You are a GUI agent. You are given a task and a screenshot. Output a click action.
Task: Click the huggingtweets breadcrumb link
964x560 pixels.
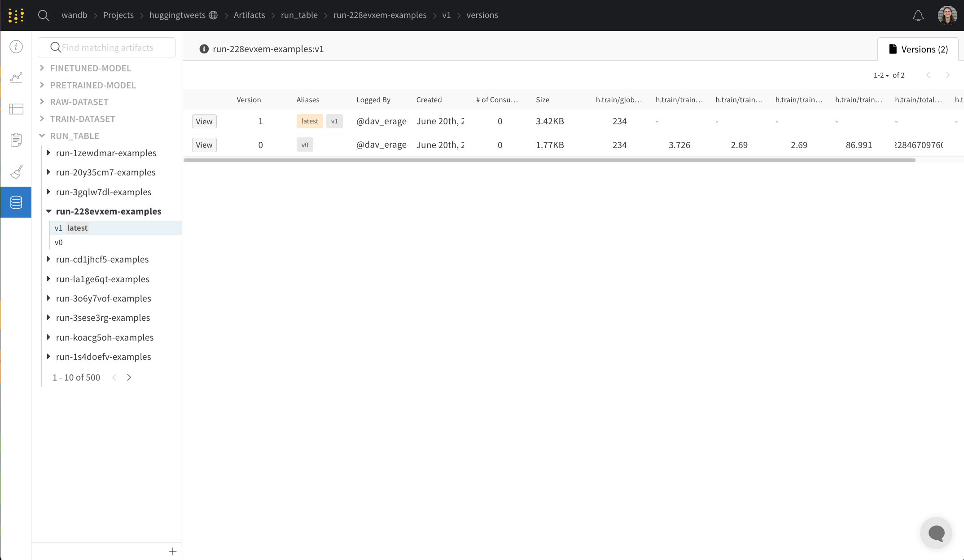point(177,15)
